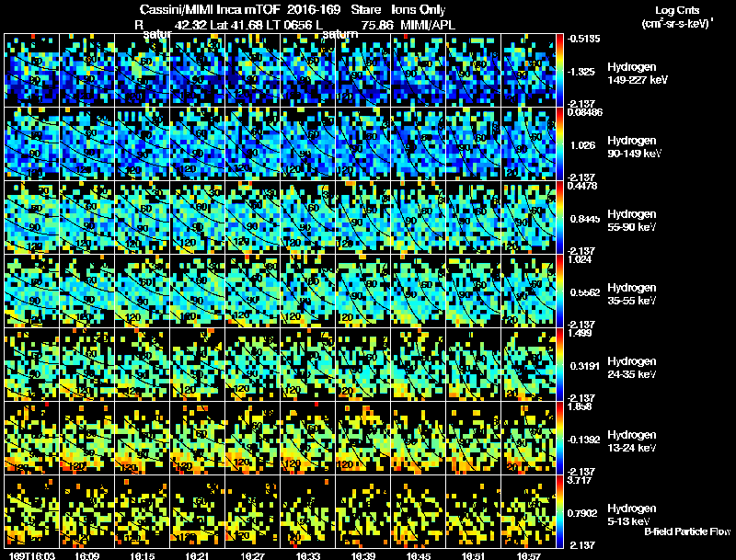Click the '16:45' time label
Screen dimensions: 736x560
click(x=419, y=556)
